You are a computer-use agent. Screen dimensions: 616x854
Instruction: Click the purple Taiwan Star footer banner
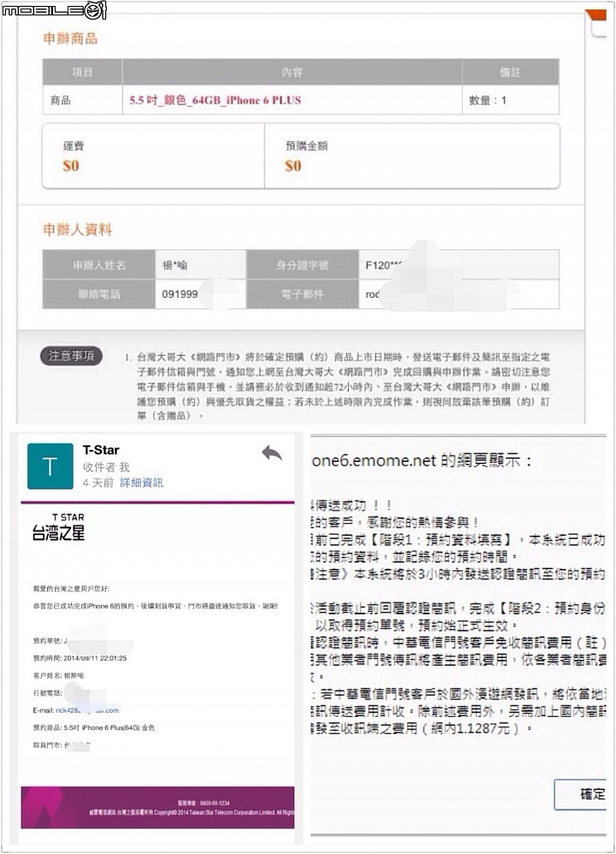pyautogui.click(x=157, y=807)
